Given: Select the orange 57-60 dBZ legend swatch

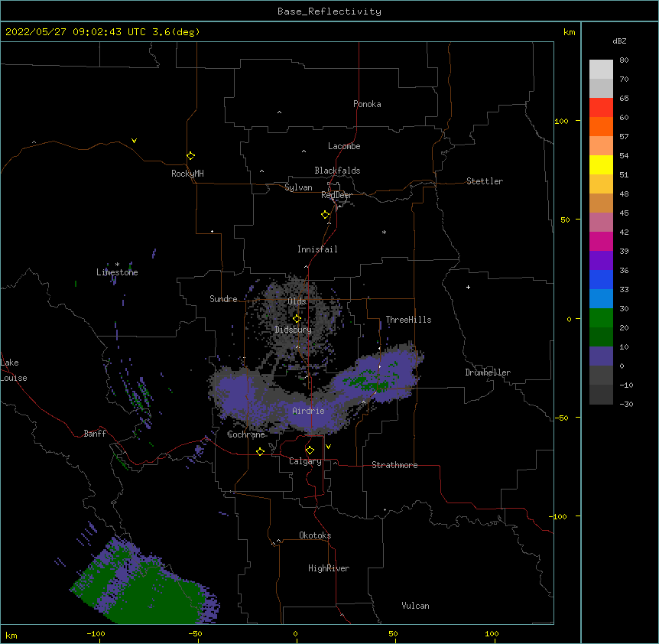Looking at the screenshot, I should pyautogui.click(x=601, y=127).
